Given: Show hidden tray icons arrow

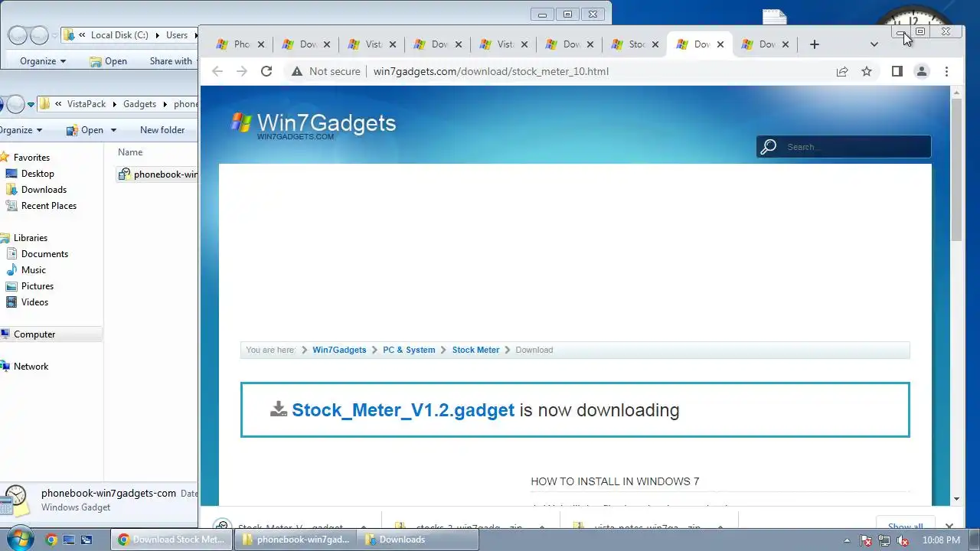Looking at the screenshot, I should coord(847,540).
